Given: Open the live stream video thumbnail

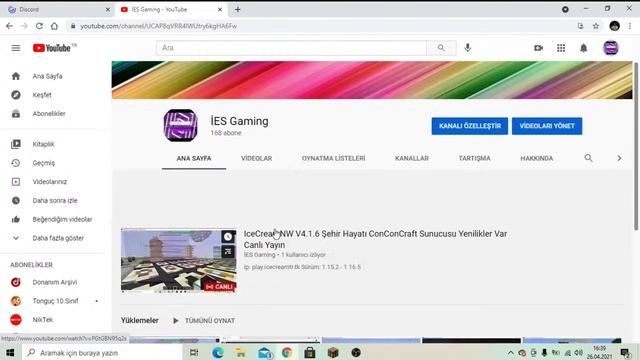Looking at the screenshot, I should 179,260.
